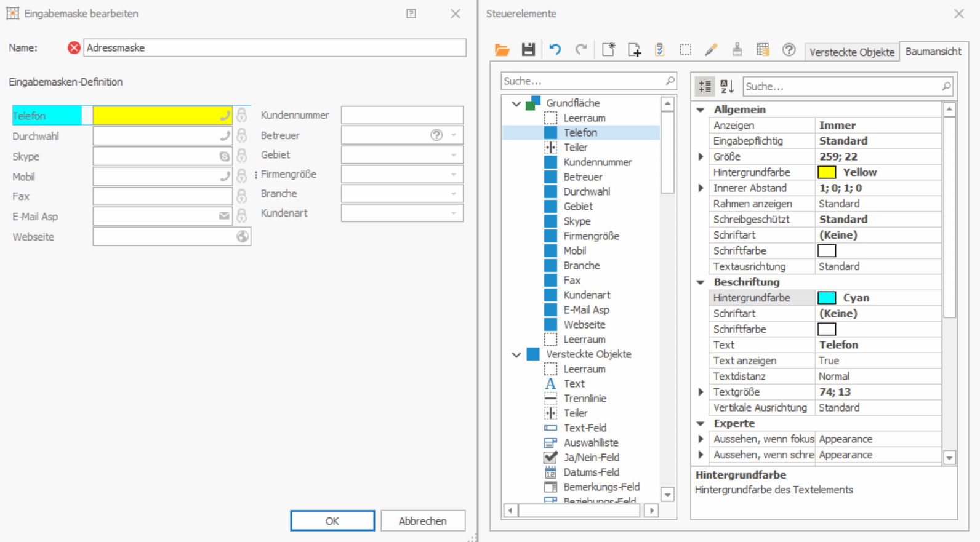This screenshot has height=542, width=980.
Task: Open the Betreuer dropdown arrow
Action: 454,135
